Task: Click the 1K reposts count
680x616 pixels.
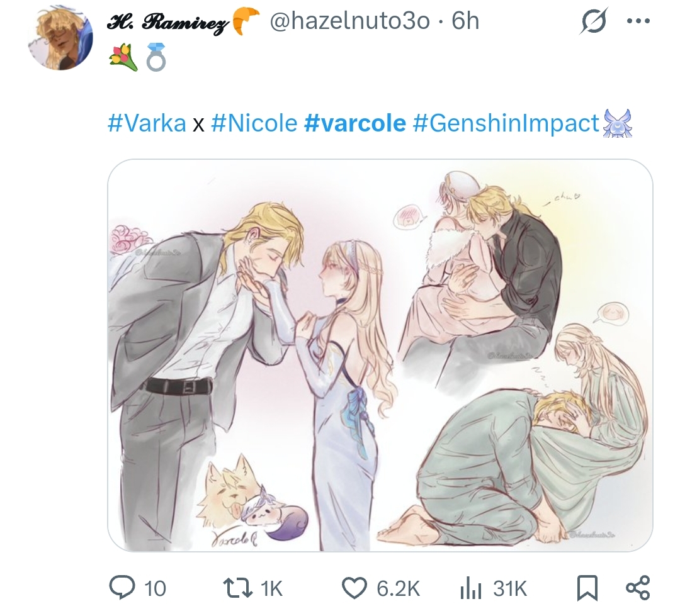Action: 271,589
